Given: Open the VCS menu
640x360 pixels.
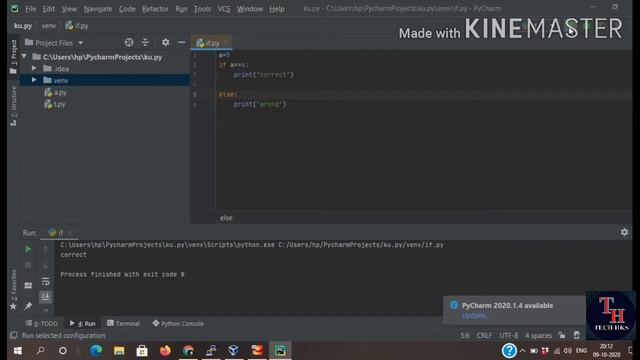Looking at the screenshot, I should 224,9.
